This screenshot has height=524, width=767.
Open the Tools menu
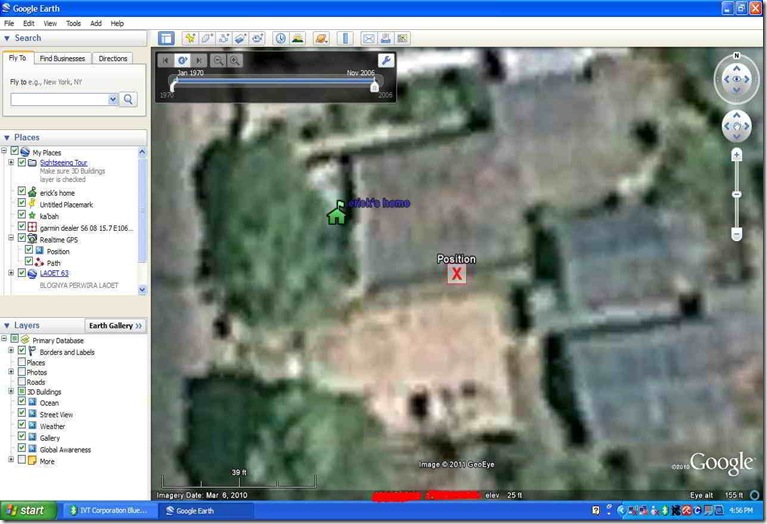coord(73,23)
